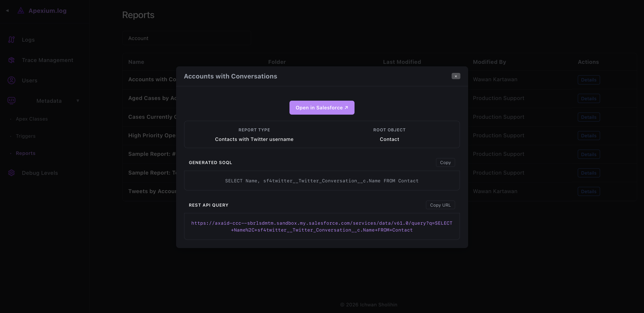Image resolution: width=644 pixels, height=313 pixels.
Task: Click the Logs icon in sidebar
Action: pyautogui.click(x=11, y=40)
